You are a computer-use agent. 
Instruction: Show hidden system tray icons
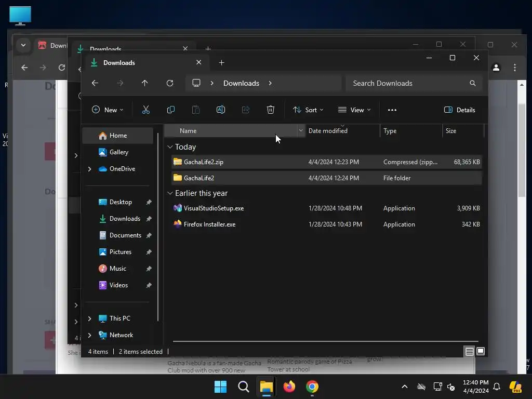click(404, 387)
